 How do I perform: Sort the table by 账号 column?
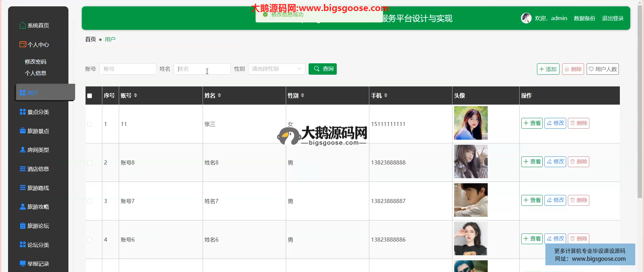(x=136, y=95)
